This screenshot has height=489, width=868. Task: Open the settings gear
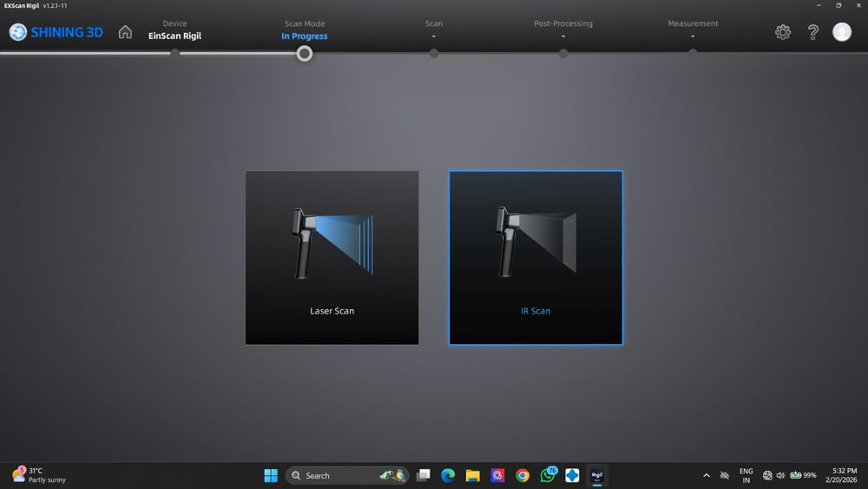coord(782,32)
